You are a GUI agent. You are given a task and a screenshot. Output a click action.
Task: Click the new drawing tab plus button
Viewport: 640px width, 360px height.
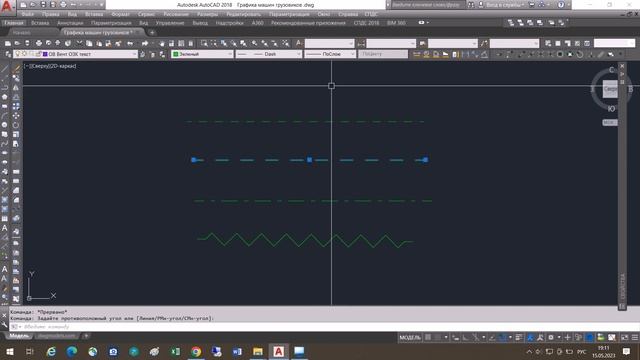(152, 33)
